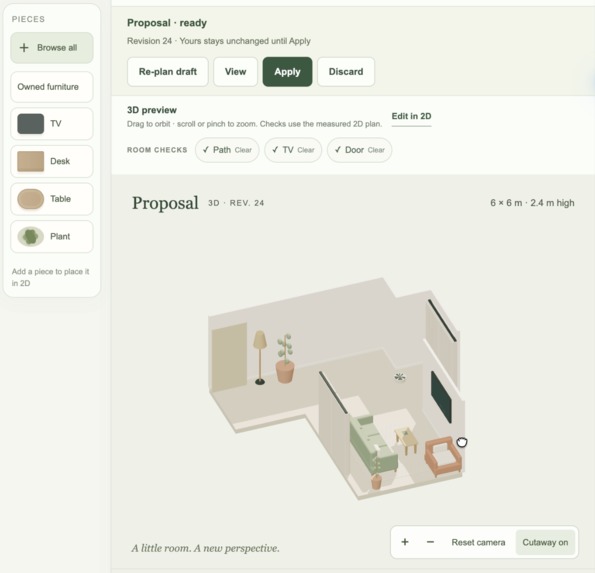Click Re-plan draft button
The image size is (595, 573).
(x=168, y=72)
